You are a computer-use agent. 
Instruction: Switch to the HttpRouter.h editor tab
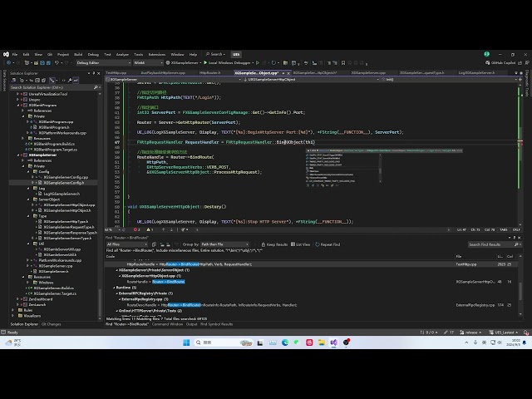[x=210, y=72]
